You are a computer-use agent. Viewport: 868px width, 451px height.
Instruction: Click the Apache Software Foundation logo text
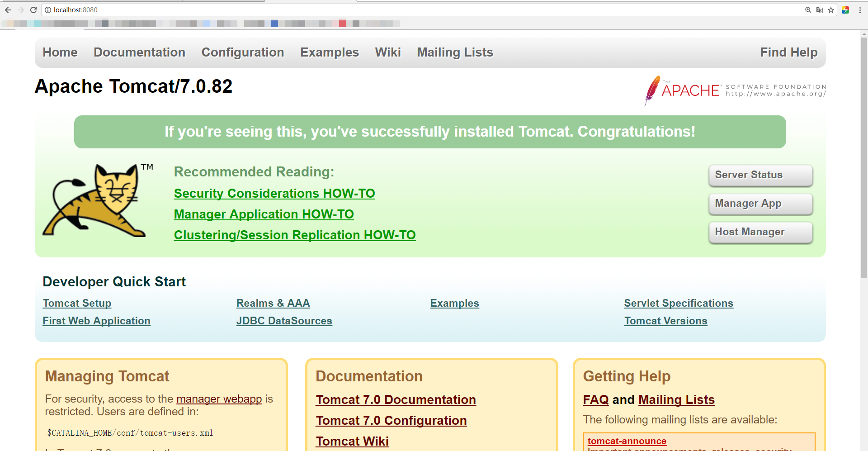coord(744,90)
